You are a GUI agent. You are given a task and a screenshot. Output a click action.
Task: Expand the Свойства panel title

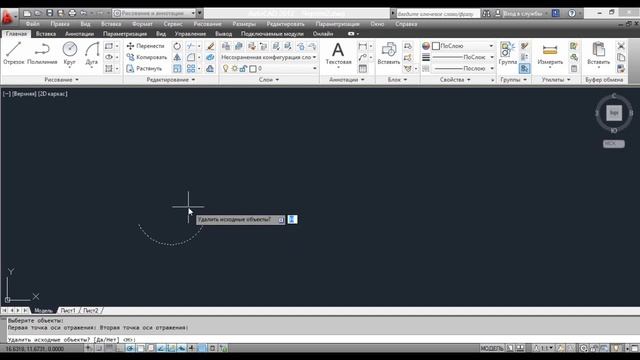coord(455,80)
